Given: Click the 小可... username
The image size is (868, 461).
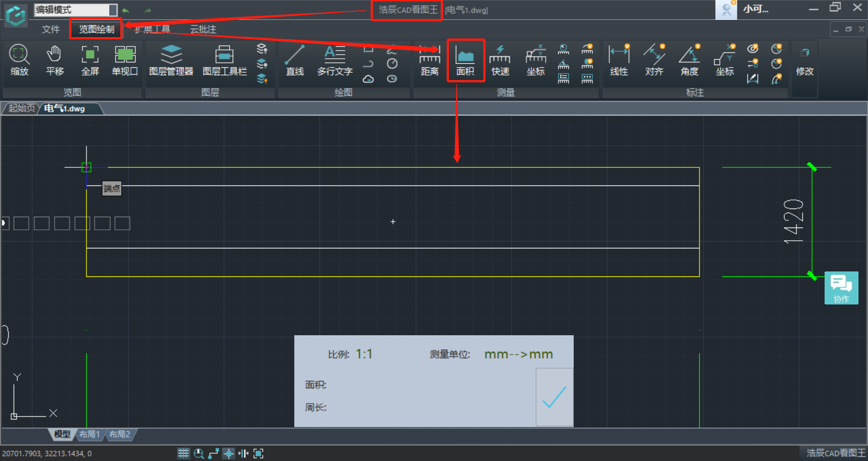Looking at the screenshot, I should [755, 9].
